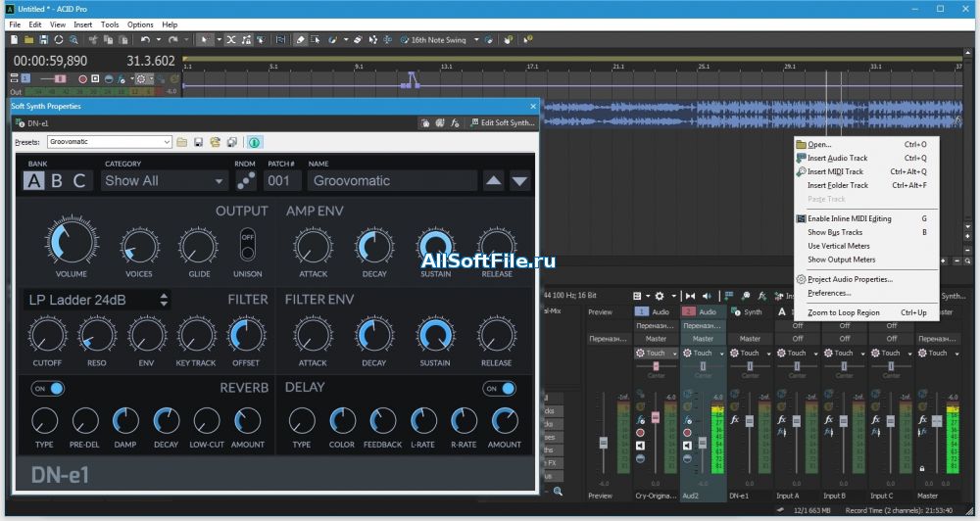This screenshot has height=521, width=980.
Task: Expand the Undo history dropdown arrow
Action: (158, 39)
